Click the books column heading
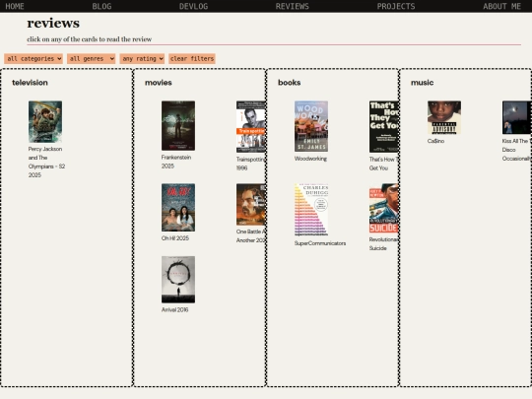532x399 pixels. [289, 83]
